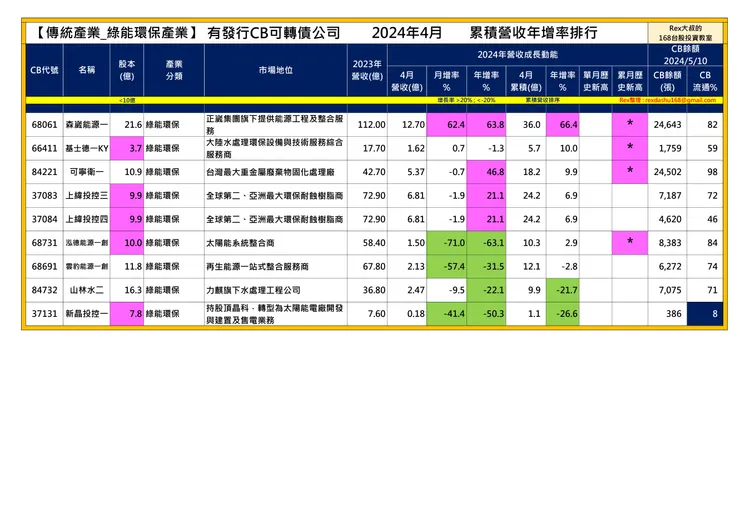Select pink yearly growth cell 63.8

(x=486, y=125)
